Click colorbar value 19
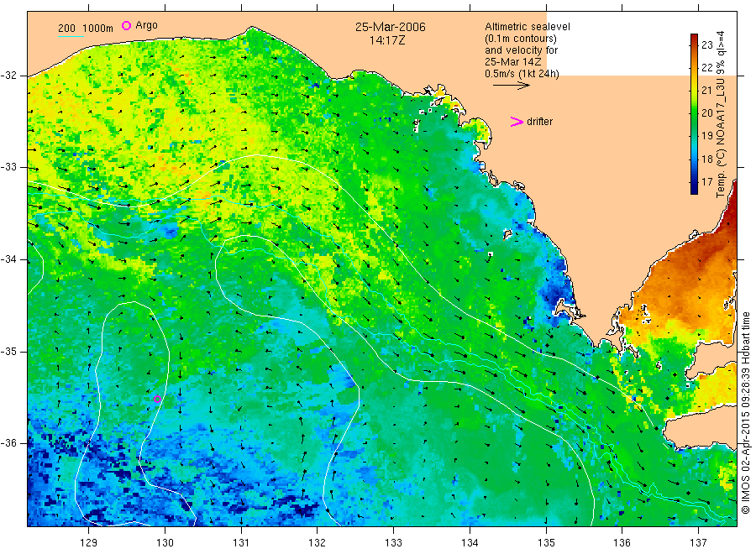 tap(706, 136)
